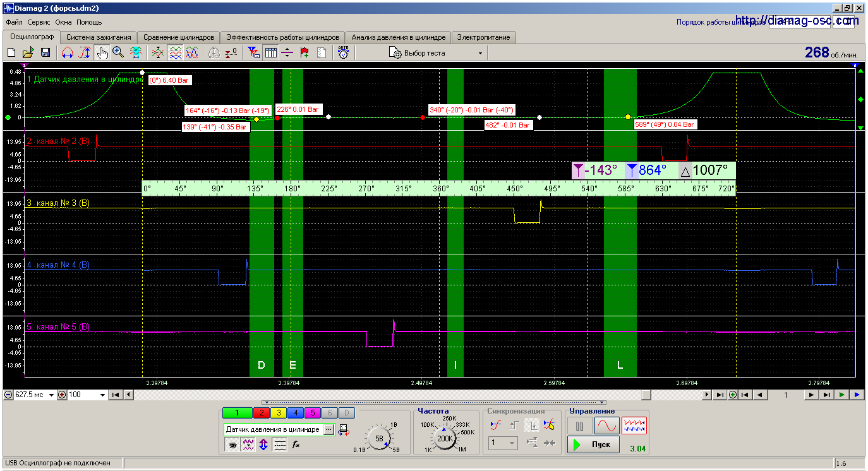Select the vertical measurement tool with blue arrow

tap(85, 53)
